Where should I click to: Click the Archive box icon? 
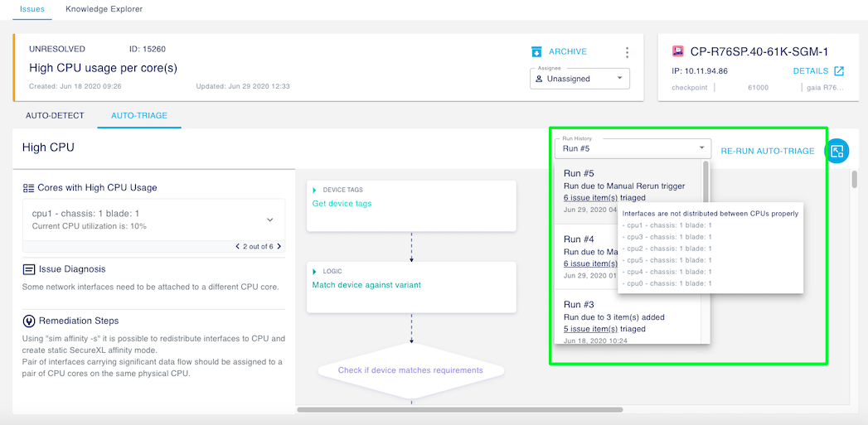point(536,51)
